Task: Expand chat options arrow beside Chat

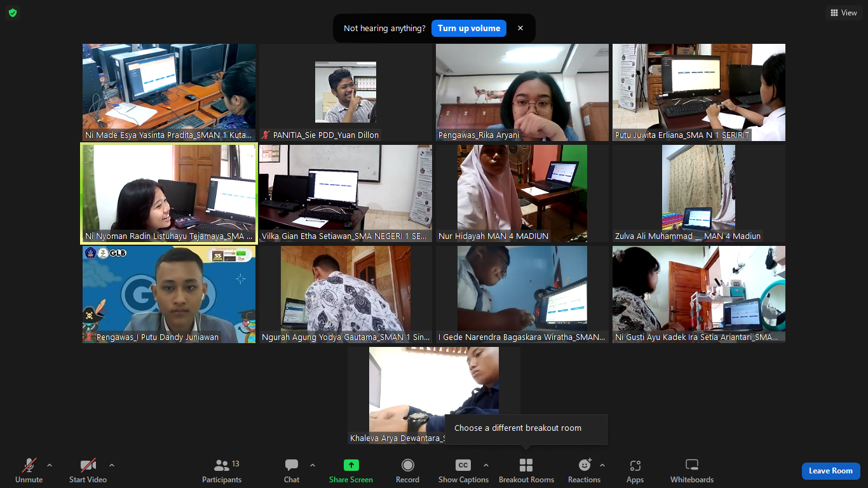Action: coord(313,465)
